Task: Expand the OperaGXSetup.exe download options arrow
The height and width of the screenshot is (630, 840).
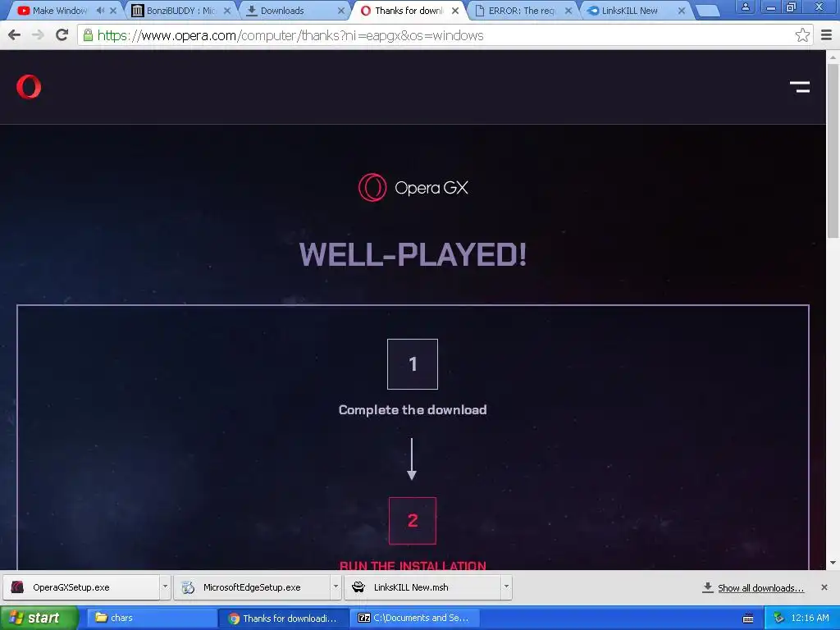Action: (165, 587)
